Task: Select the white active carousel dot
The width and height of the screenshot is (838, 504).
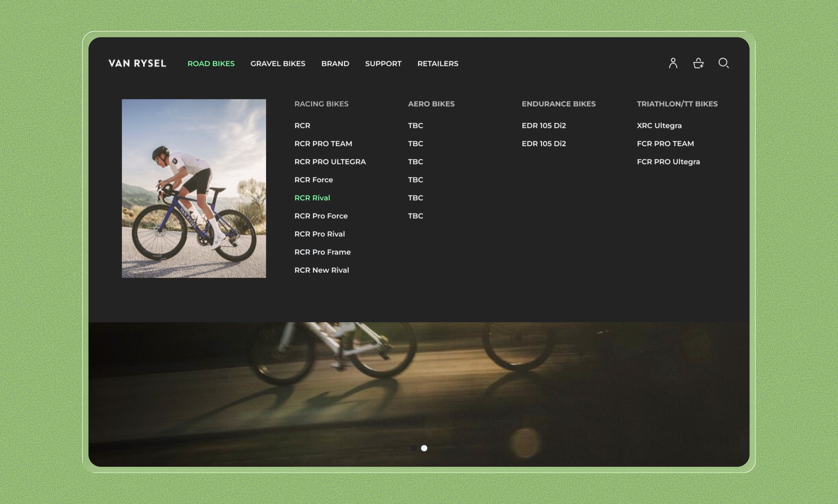Action: tap(424, 448)
